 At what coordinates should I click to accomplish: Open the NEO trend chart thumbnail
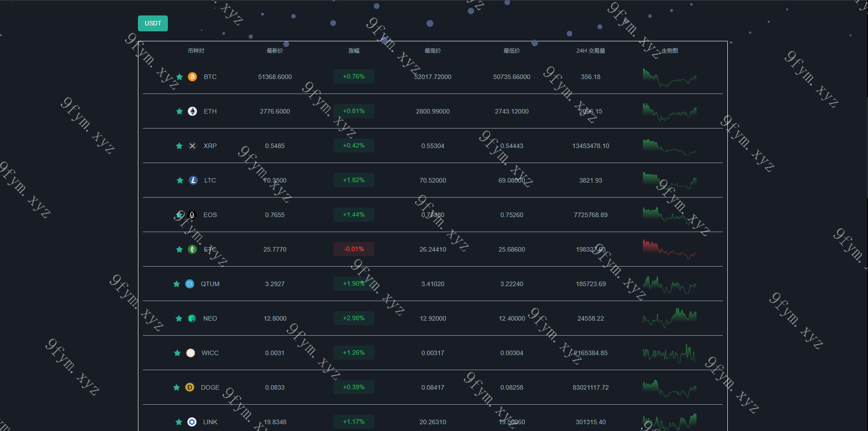click(x=670, y=318)
